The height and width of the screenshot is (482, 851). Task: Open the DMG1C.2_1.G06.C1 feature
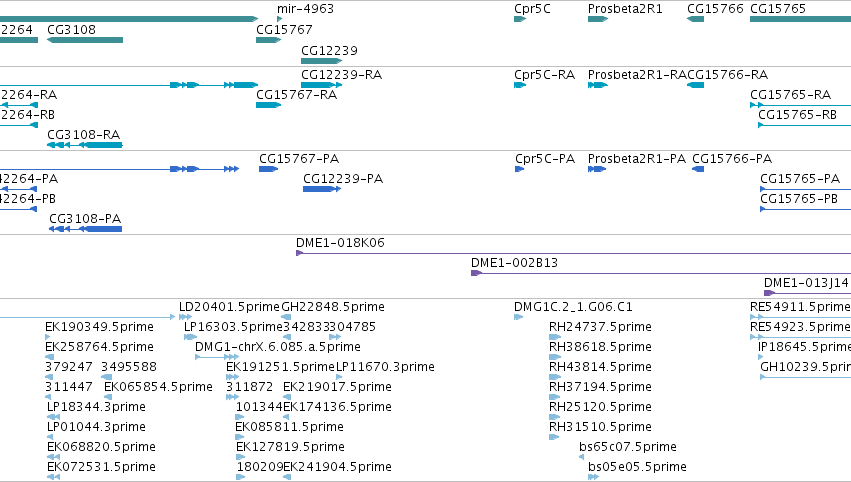[x=518, y=317]
